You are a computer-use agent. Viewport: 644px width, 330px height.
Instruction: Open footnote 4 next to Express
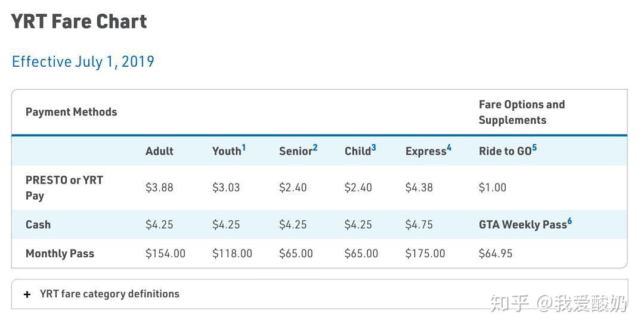click(449, 147)
